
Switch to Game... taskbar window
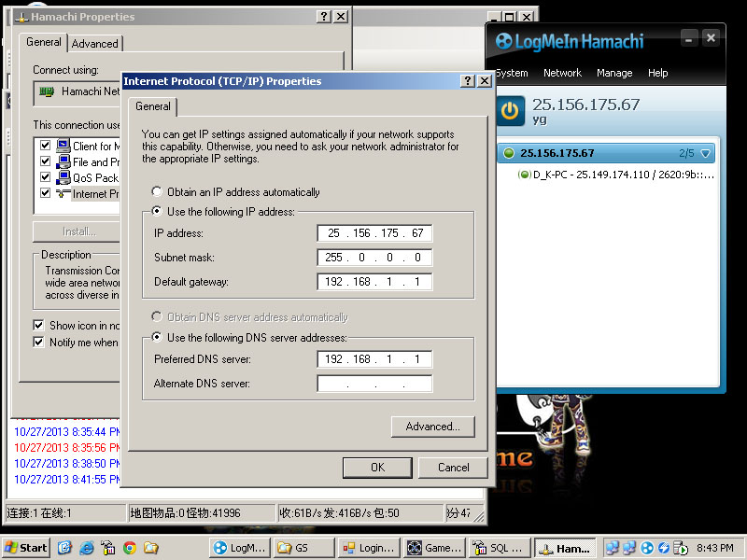(433, 548)
